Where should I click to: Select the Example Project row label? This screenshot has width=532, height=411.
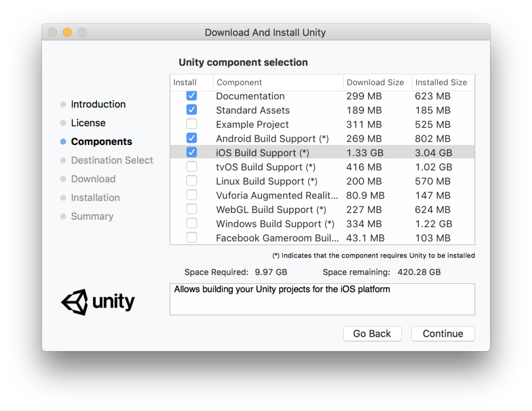pos(252,125)
